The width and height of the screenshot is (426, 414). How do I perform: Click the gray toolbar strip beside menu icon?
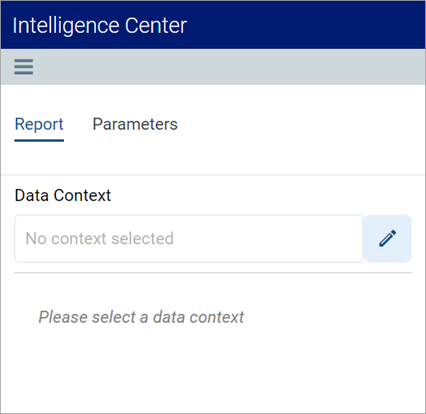coord(229,67)
